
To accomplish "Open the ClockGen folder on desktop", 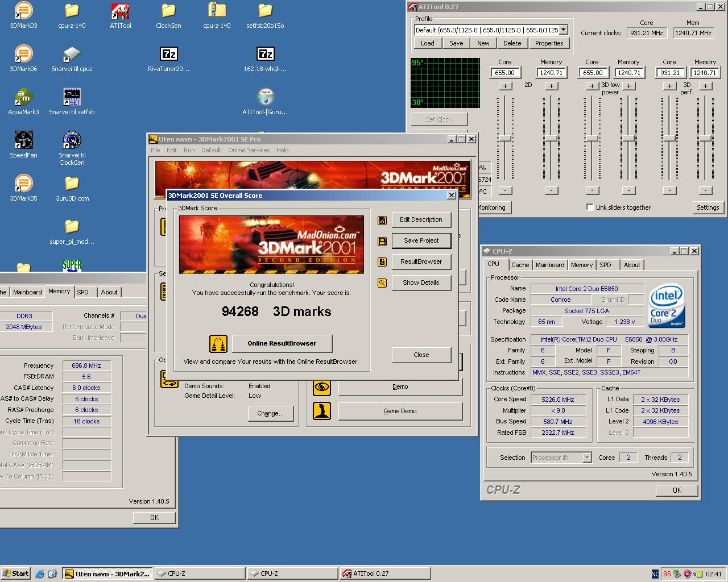I will [x=168, y=15].
